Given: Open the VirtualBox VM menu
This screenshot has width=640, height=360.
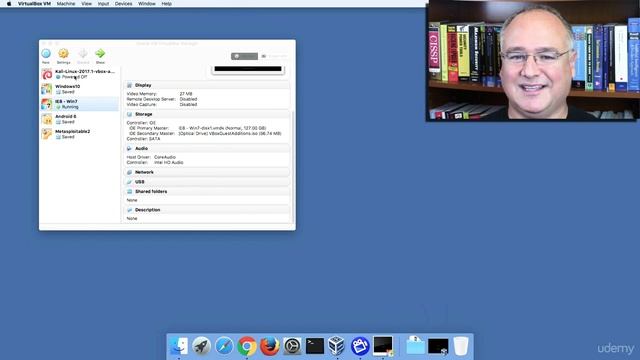Looking at the screenshot, I should (x=34, y=4).
